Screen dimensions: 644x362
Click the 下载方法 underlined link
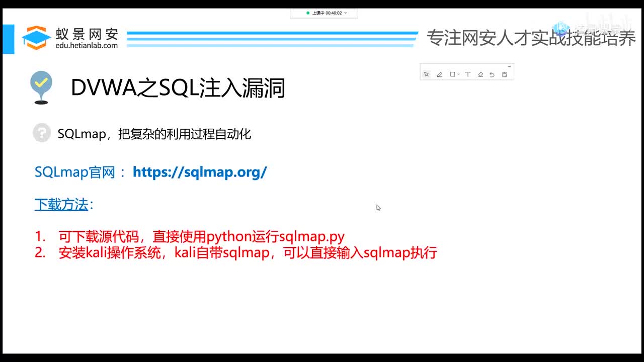tap(61, 205)
